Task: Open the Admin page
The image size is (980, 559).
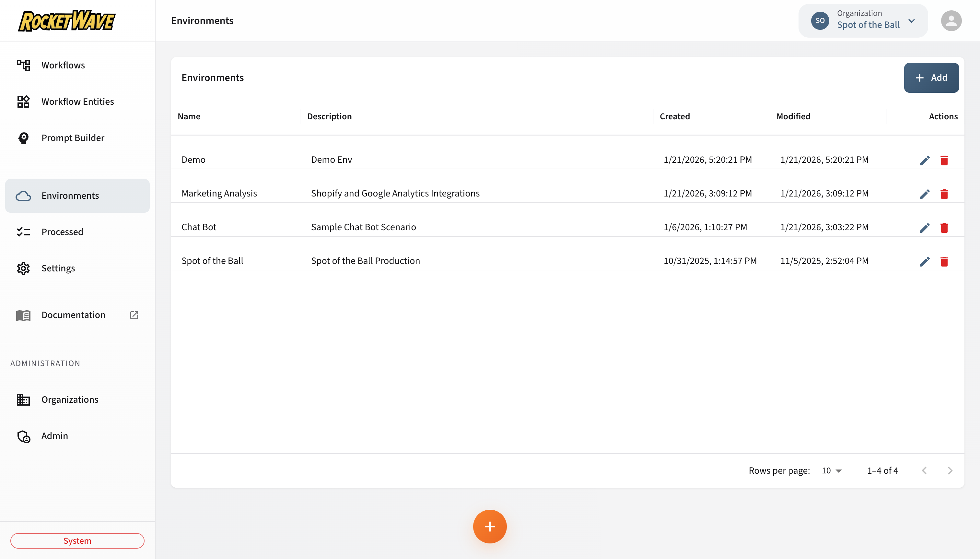Action: 54,436
